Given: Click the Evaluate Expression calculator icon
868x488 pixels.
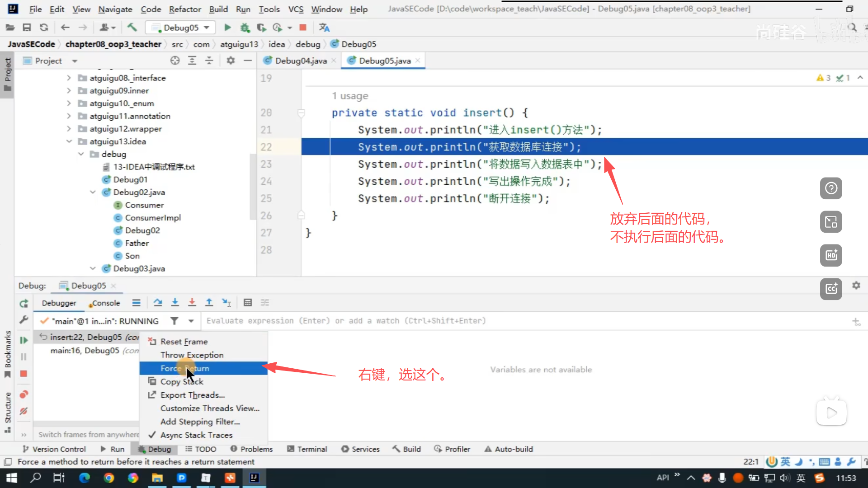Looking at the screenshot, I should pyautogui.click(x=248, y=302).
